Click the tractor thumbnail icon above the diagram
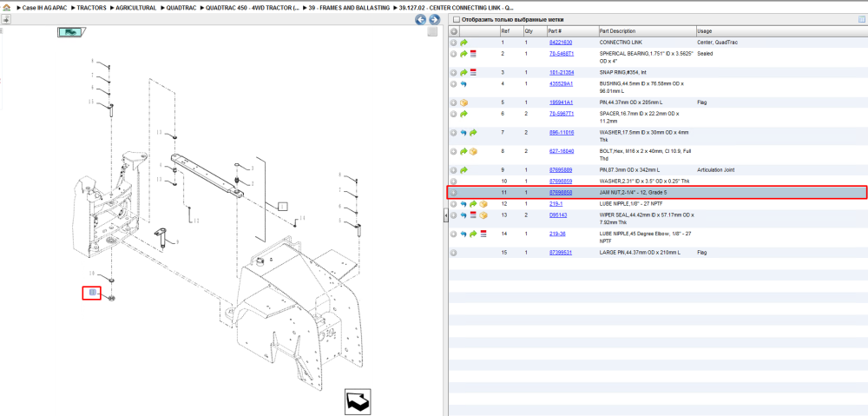Viewport: 868px width, 416px height. click(70, 32)
